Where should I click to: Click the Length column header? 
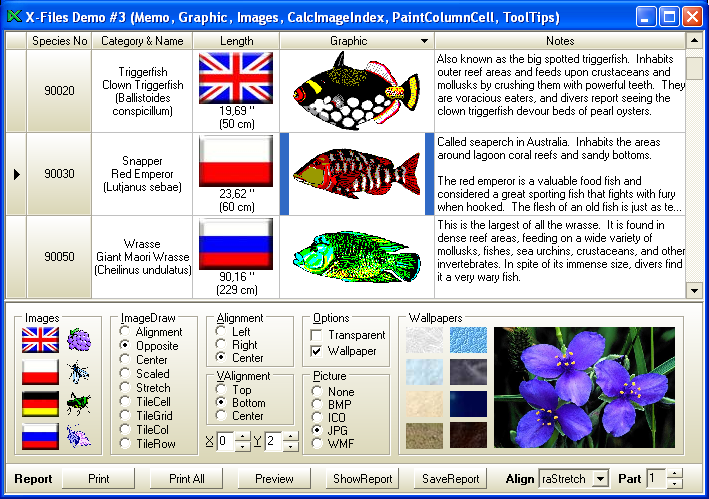coord(236,41)
